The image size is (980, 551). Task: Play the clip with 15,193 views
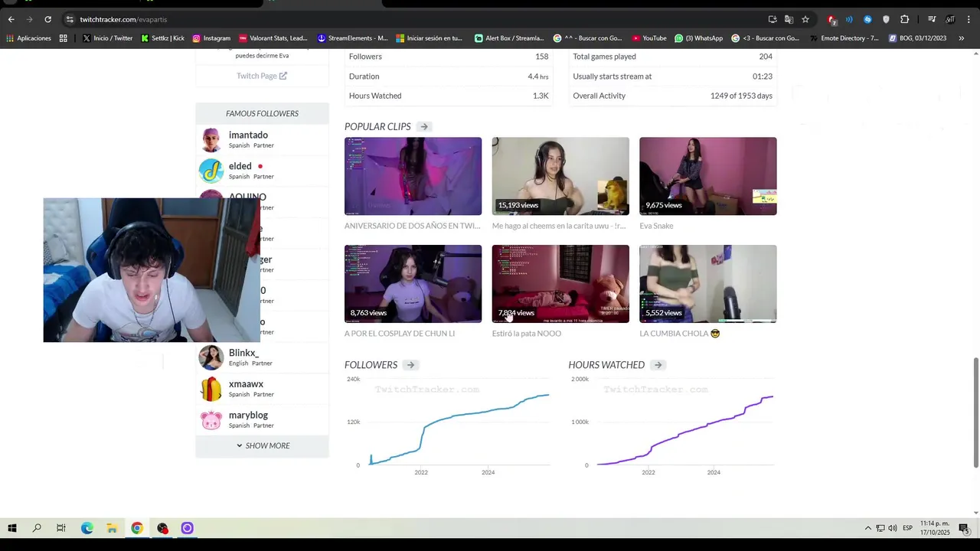tap(560, 176)
